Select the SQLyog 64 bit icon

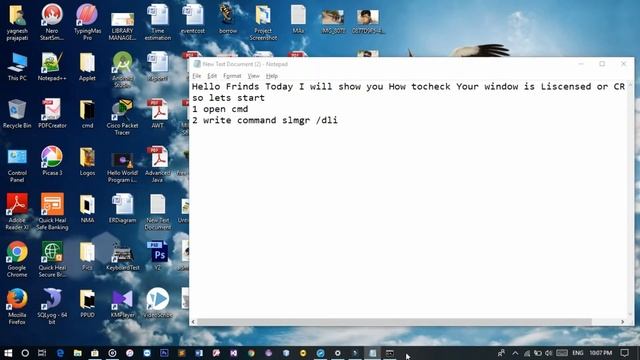coord(52,307)
